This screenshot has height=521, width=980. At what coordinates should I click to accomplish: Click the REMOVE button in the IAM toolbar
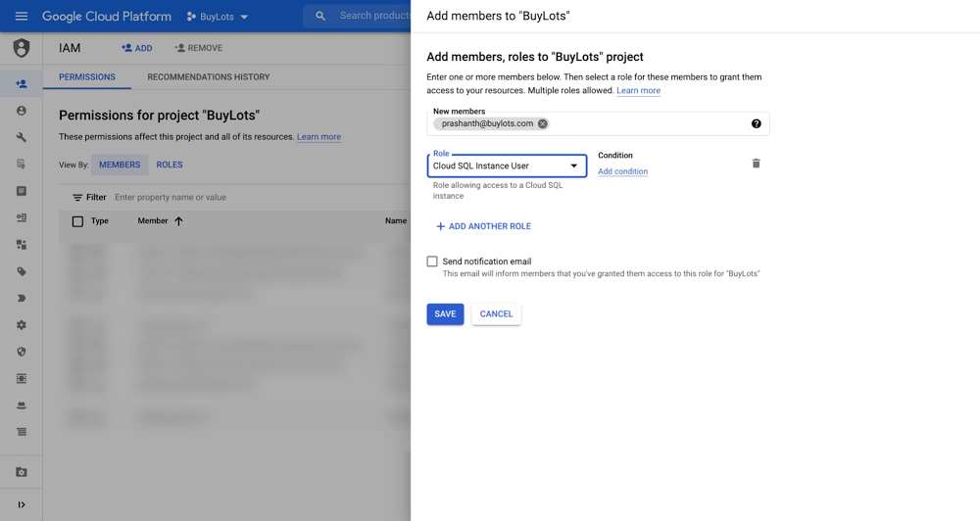pos(199,48)
